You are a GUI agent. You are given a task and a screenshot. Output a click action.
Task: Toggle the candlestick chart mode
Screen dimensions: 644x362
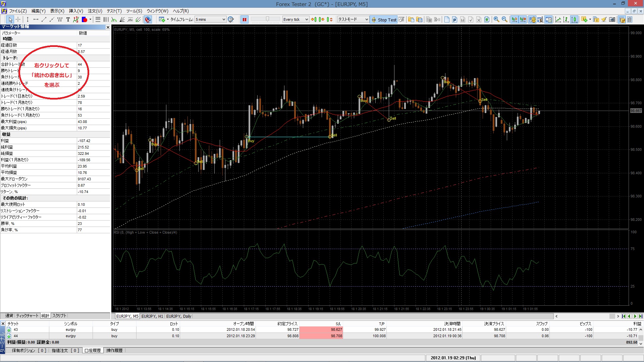pos(574,19)
